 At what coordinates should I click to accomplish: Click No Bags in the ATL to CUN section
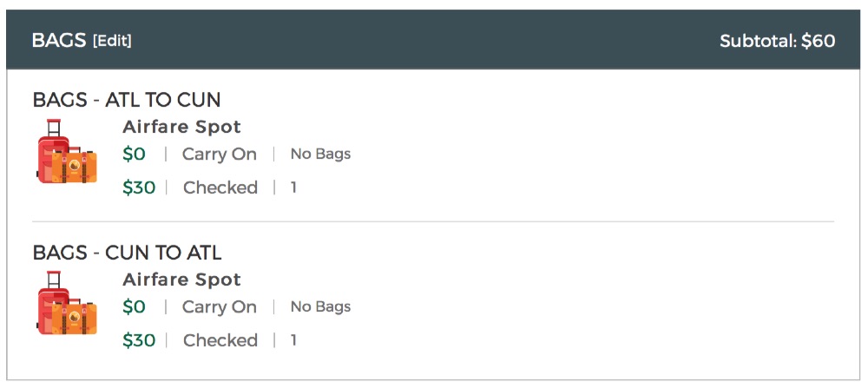[320, 155]
